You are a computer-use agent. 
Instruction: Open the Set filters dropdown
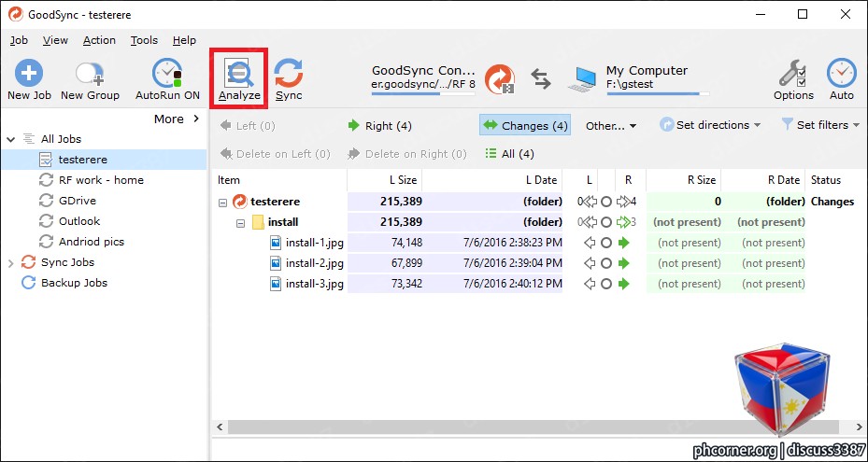pyautogui.click(x=820, y=125)
